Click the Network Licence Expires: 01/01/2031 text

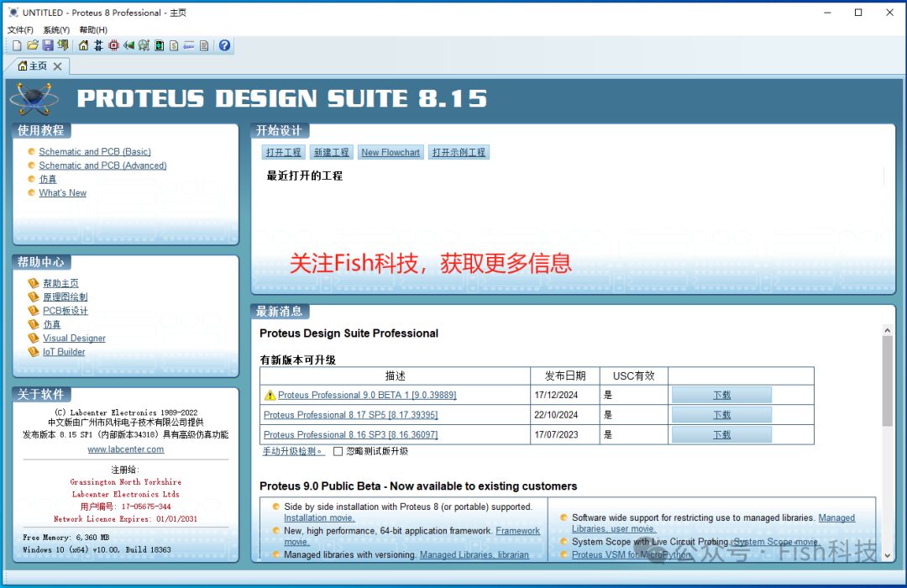coord(125,519)
